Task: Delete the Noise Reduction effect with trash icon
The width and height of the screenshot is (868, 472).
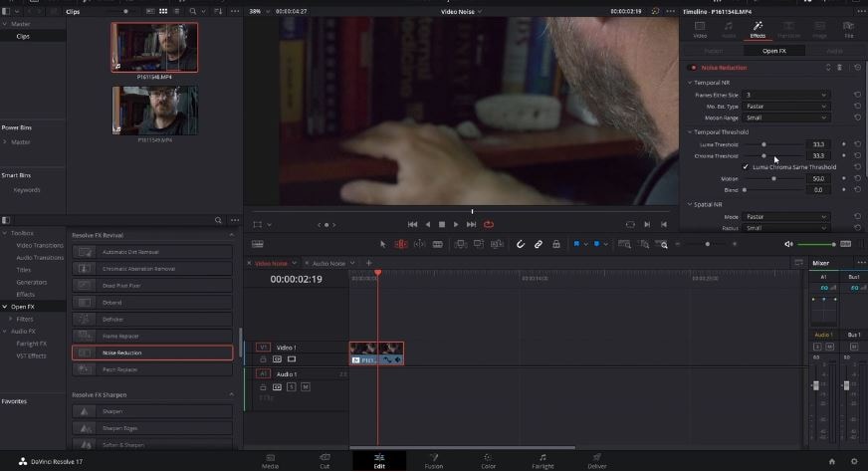Action: (x=839, y=68)
